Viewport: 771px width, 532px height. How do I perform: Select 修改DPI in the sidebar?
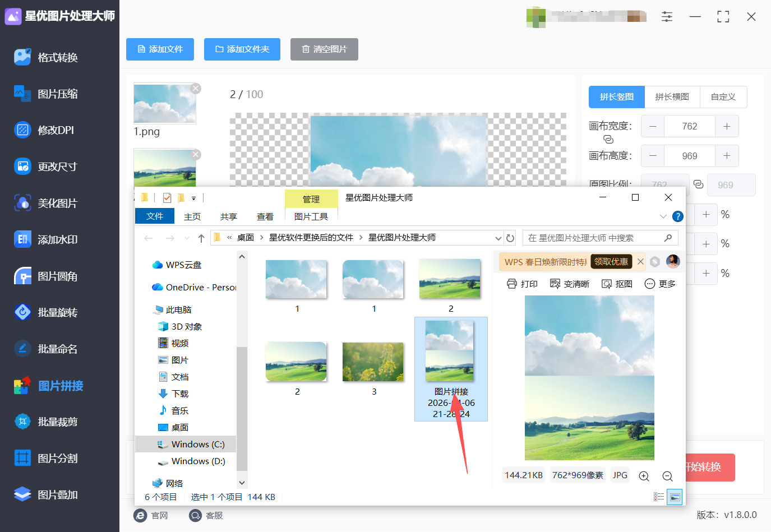(x=45, y=130)
